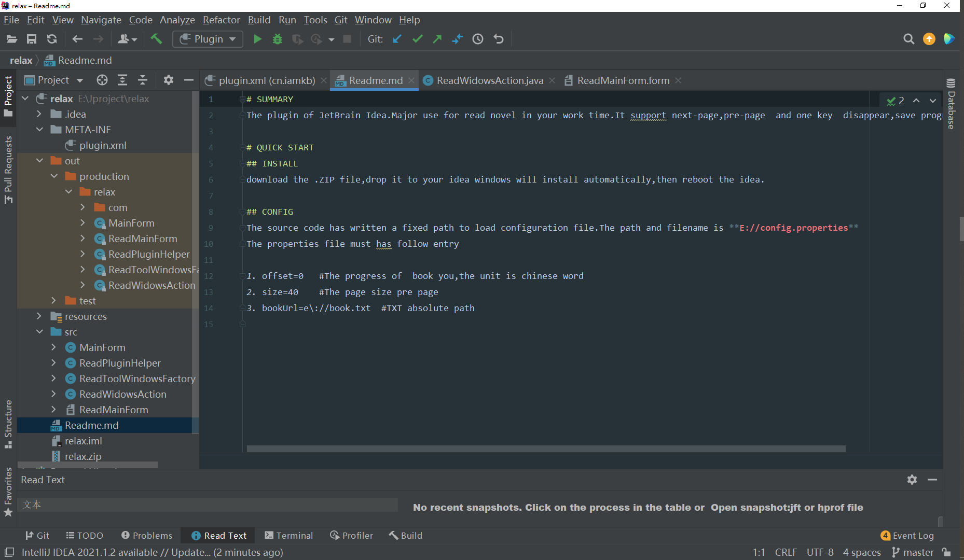Click the Read Text input field
The image size is (964, 560).
click(x=208, y=505)
